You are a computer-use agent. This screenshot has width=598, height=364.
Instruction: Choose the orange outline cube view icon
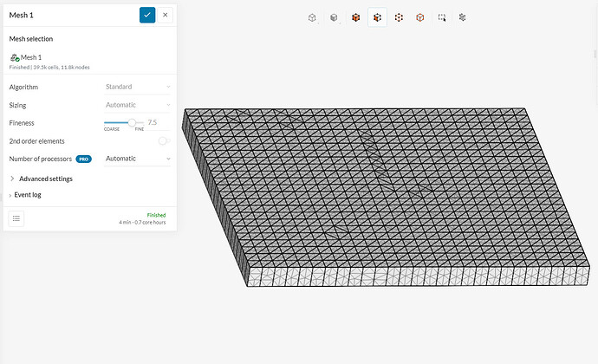420,17
